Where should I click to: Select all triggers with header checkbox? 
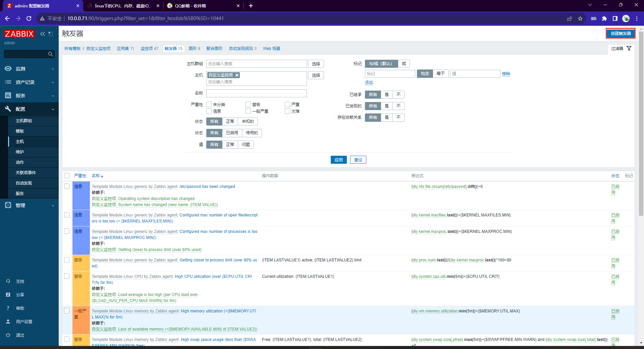67,176
